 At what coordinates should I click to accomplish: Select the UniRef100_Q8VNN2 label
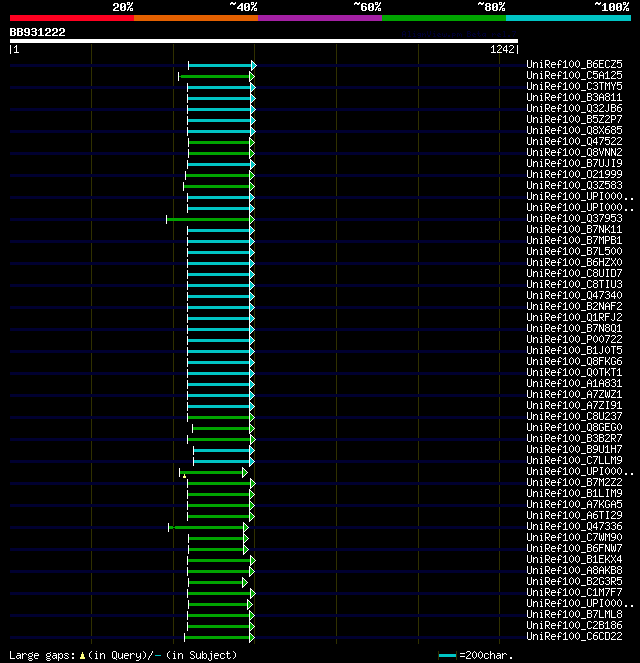574,152
